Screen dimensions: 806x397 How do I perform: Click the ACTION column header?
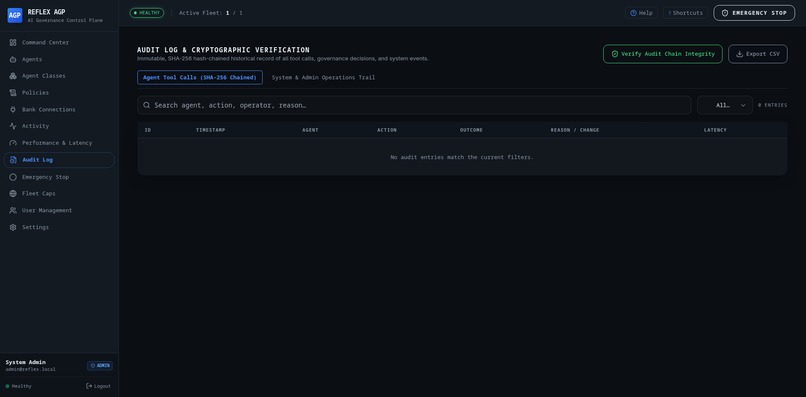tap(387, 130)
